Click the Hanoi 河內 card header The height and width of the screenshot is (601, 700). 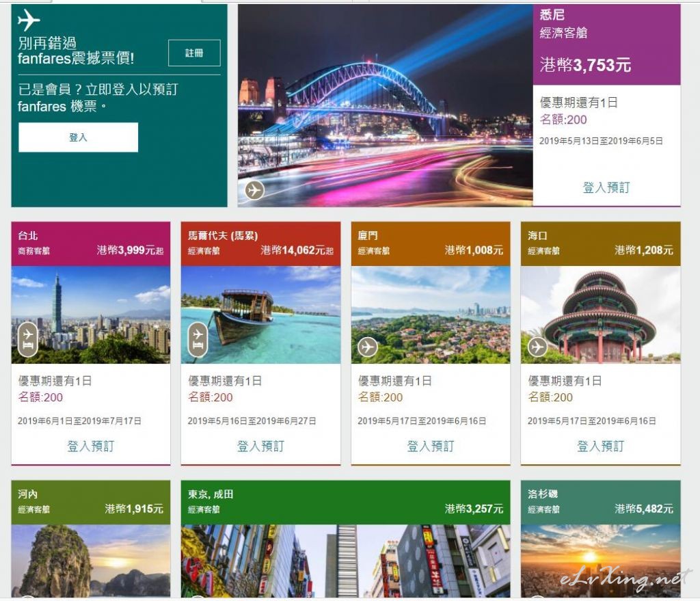point(91,503)
